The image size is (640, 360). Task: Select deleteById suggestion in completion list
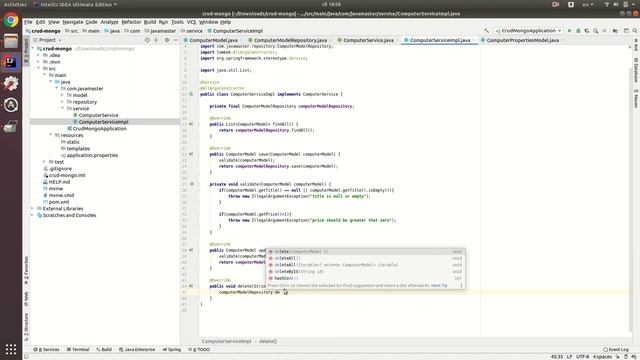366,271
